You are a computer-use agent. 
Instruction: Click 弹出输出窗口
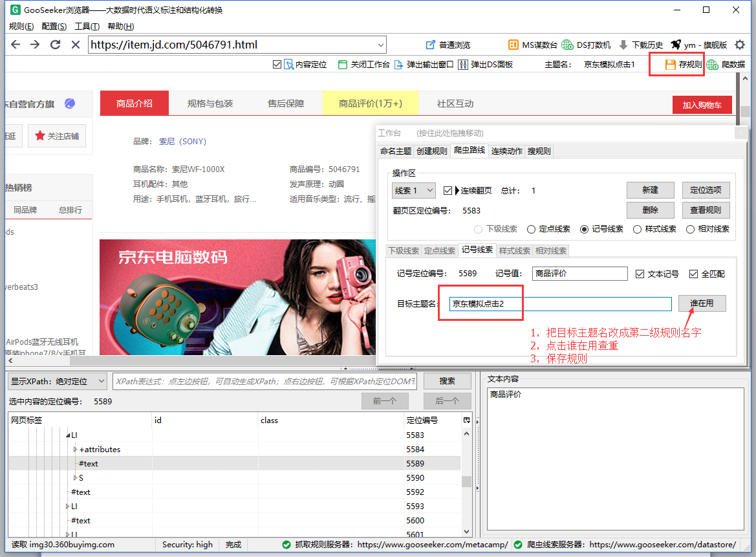coord(424,65)
